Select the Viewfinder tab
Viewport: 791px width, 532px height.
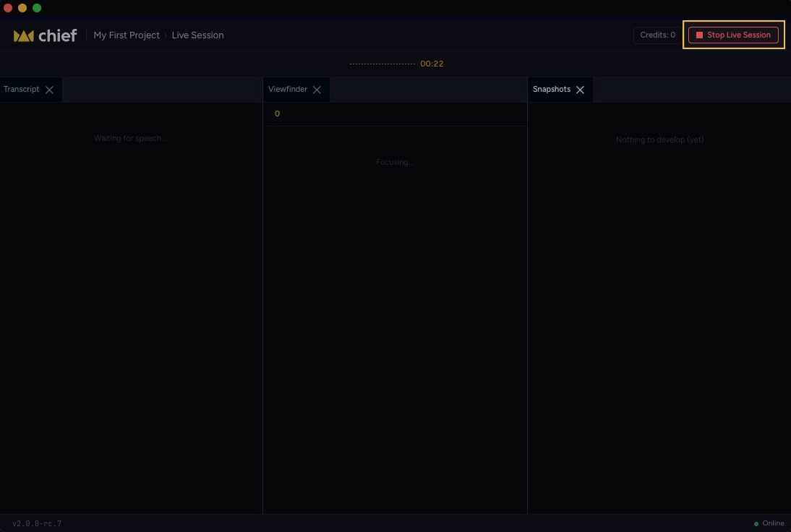(288, 89)
